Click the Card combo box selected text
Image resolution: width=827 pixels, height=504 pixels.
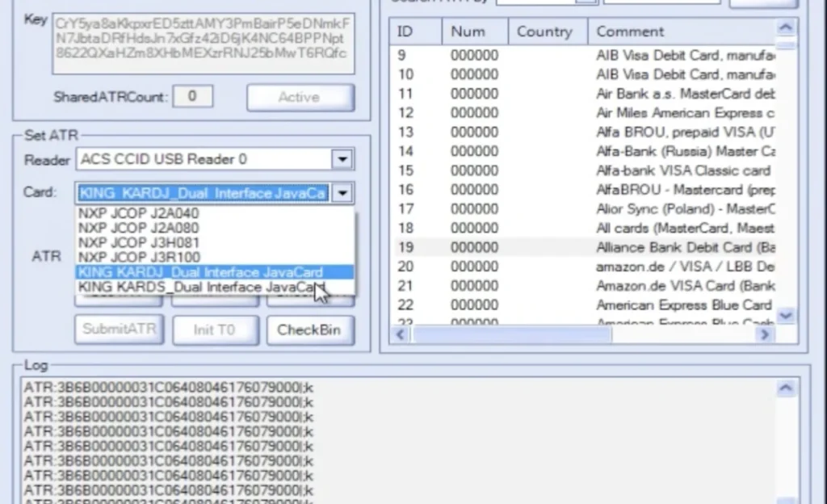(204, 193)
